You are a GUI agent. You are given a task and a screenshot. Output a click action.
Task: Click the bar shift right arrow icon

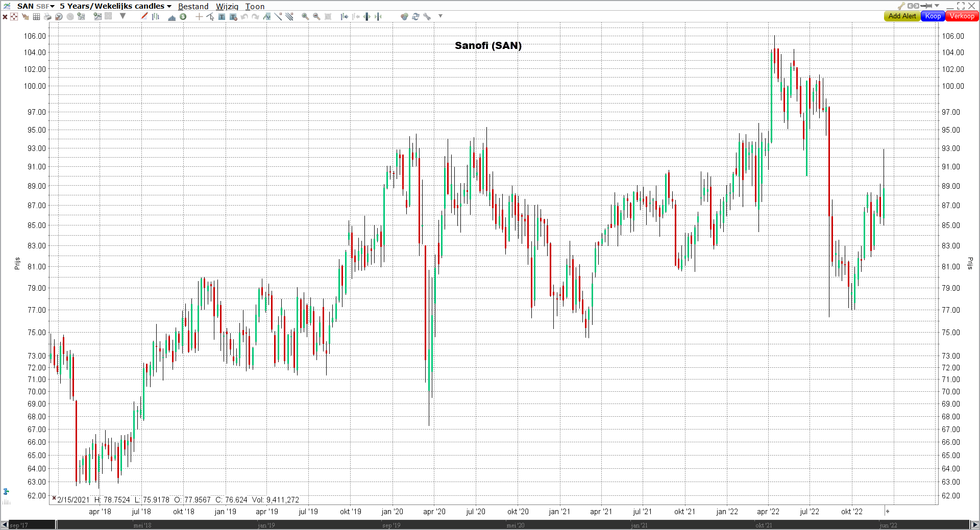[345, 17]
